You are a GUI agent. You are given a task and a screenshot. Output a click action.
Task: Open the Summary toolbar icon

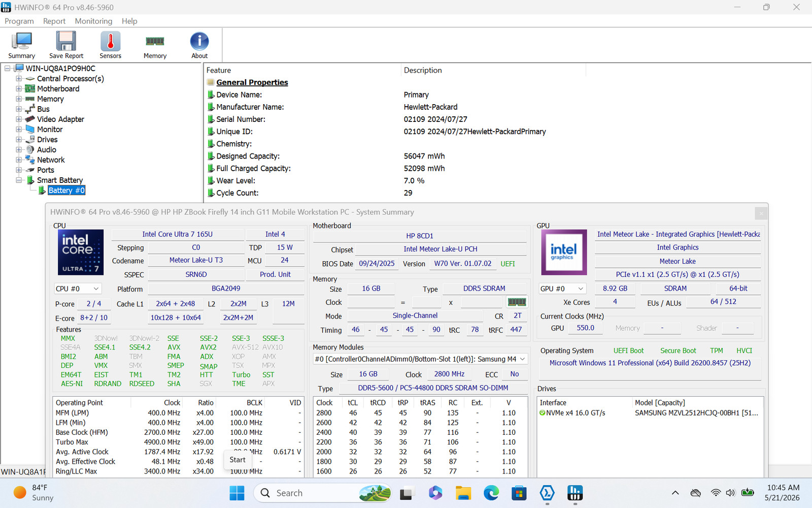(x=21, y=45)
